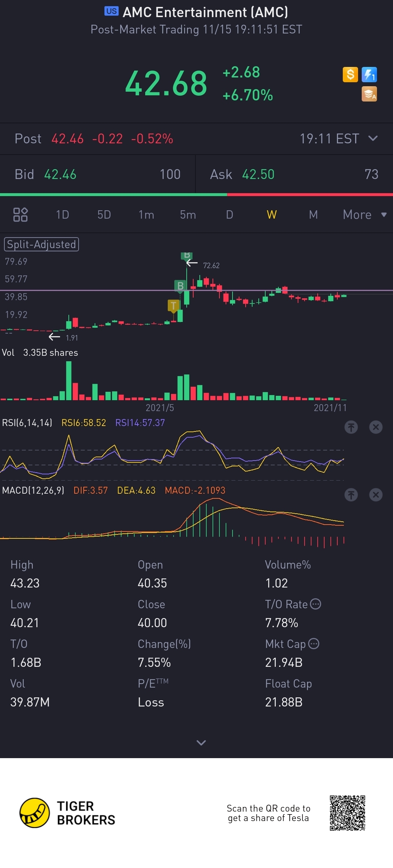This screenshot has height=868, width=393.
Task: Tap the Low 40.21 value
Action: [x=25, y=623]
